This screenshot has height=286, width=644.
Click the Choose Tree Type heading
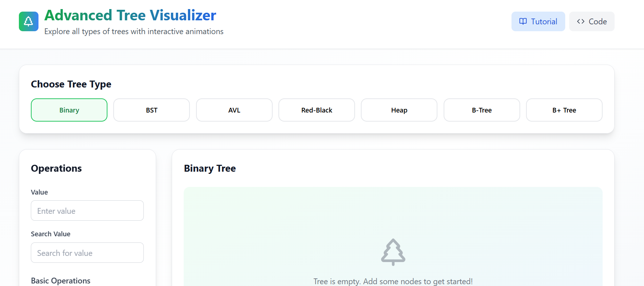(x=71, y=84)
